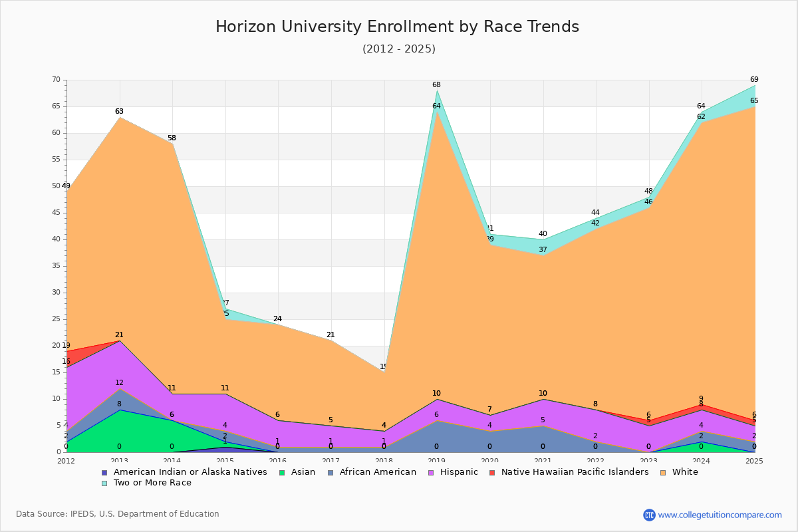798x532 pixels.
Task: Click the American Indian dark blue marker
Action: coord(104,473)
